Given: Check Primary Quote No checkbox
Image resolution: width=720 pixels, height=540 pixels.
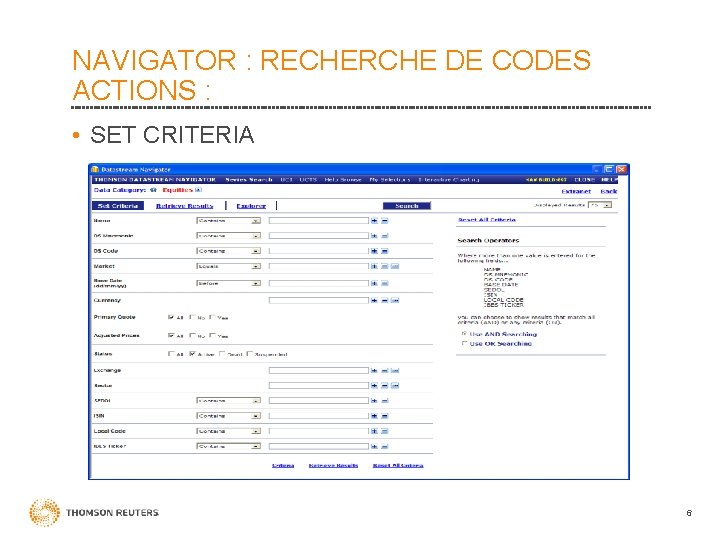Looking at the screenshot, I should pos(193,317).
